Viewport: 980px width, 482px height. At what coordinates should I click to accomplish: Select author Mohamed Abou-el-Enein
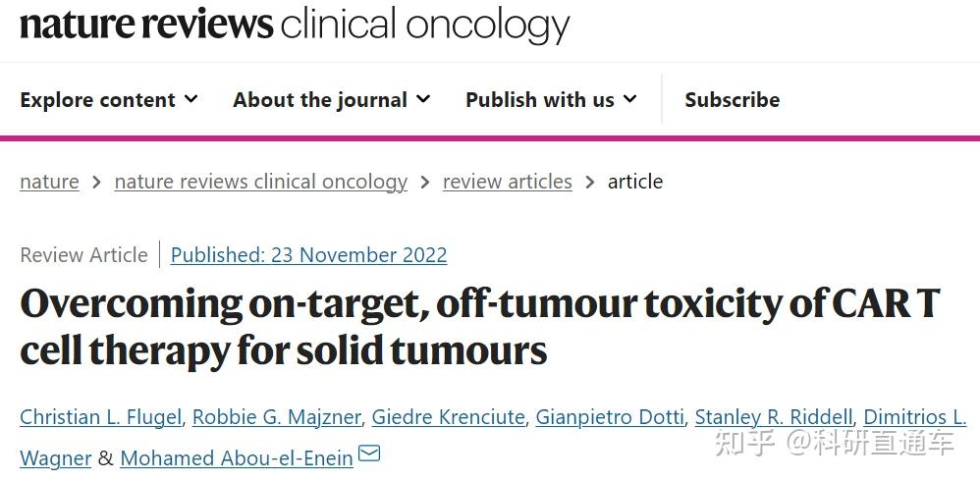pos(236,458)
